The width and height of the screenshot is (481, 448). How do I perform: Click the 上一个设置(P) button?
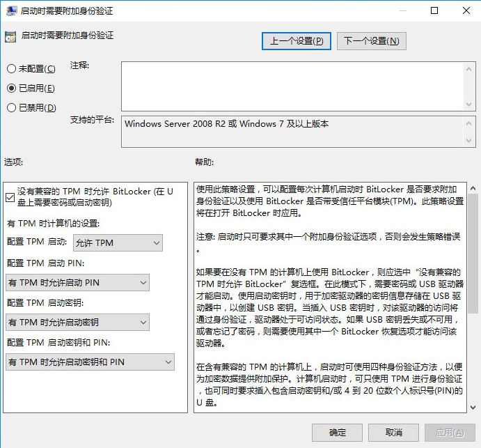(x=297, y=41)
